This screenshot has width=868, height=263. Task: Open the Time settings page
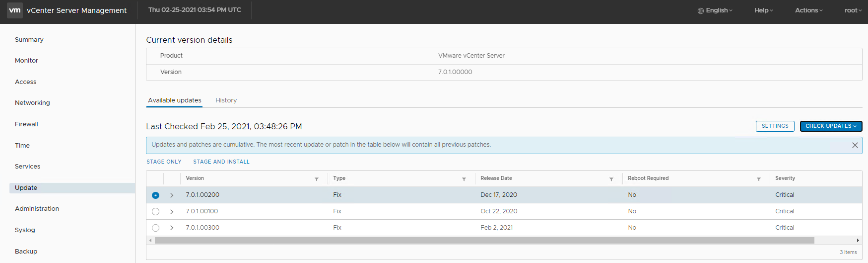pos(22,146)
